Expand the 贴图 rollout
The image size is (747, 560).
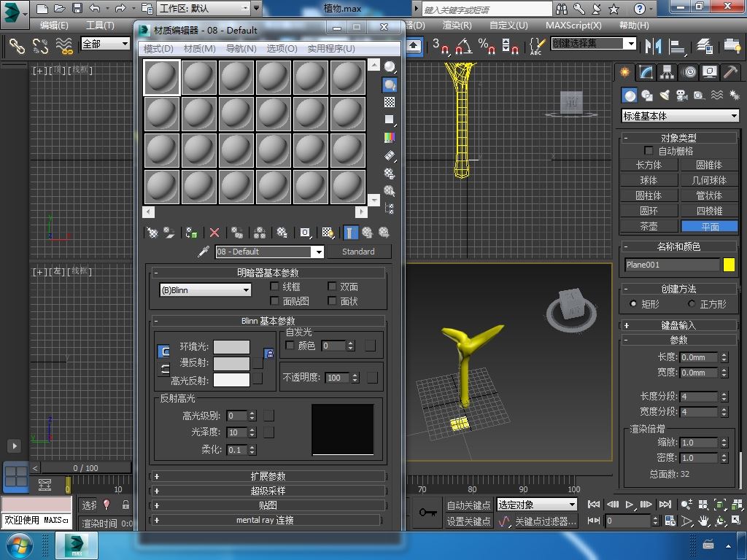(x=268, y=505)
